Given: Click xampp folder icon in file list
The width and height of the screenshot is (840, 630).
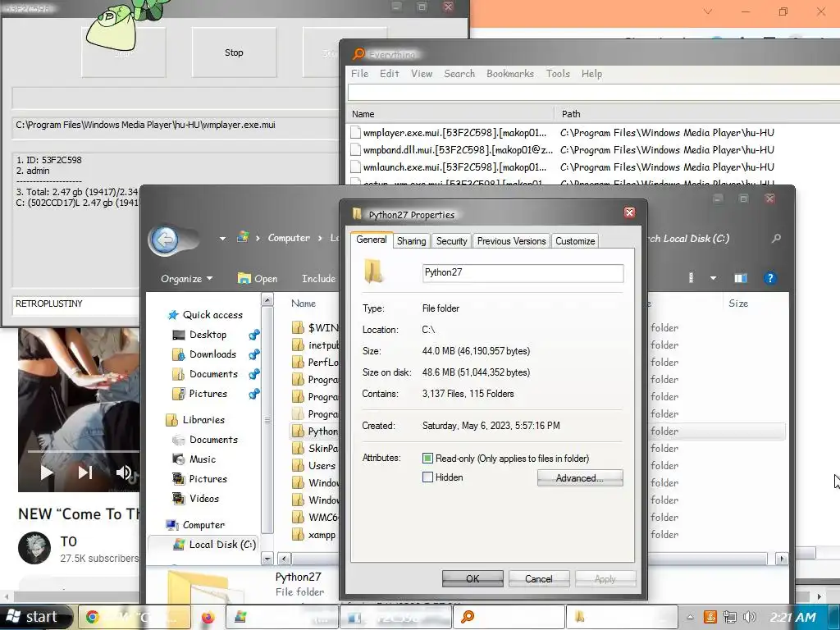Looking at the screenshot, I should (299, 535).
